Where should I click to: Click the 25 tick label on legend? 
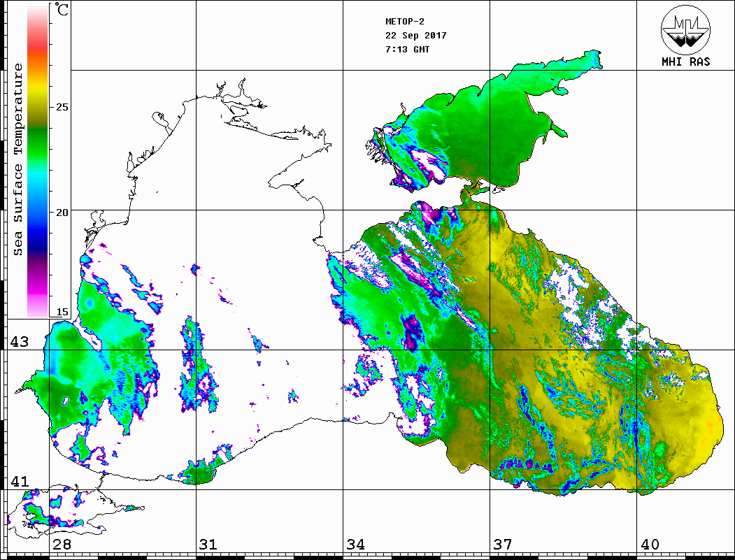click(x=62, y=107)
